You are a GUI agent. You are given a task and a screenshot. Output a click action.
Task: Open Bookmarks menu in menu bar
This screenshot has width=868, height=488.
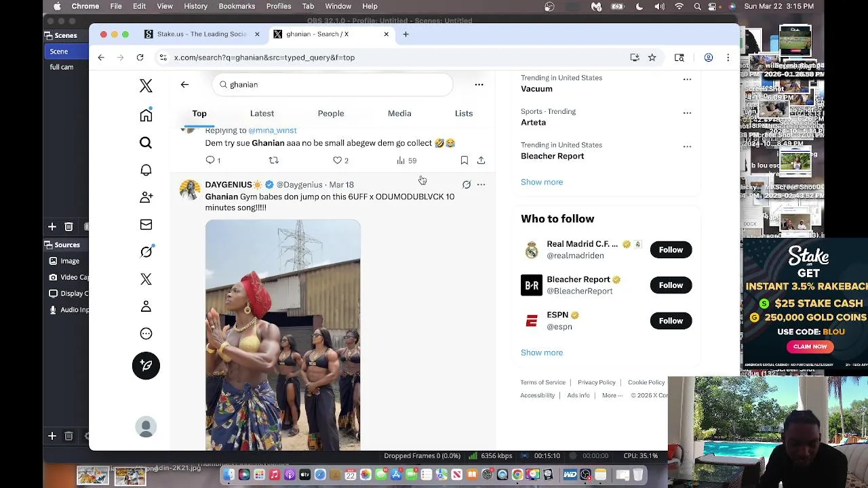point(237,6)
